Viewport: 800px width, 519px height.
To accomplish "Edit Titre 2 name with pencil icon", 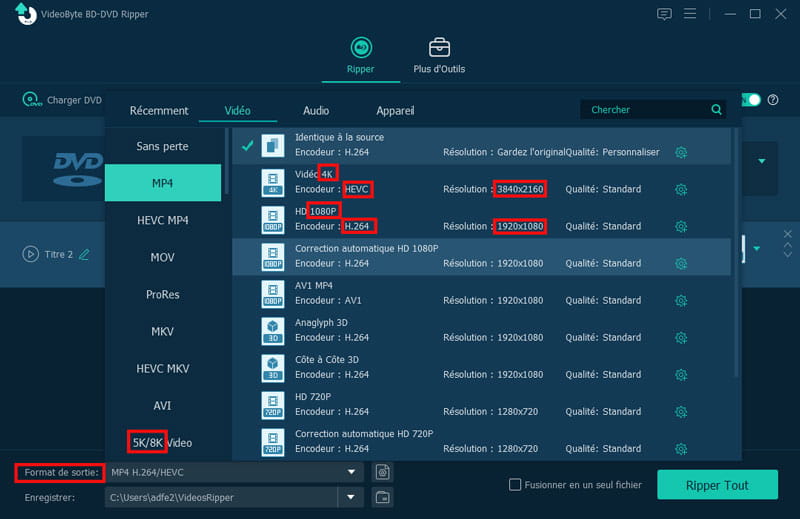I will point(84,254).
